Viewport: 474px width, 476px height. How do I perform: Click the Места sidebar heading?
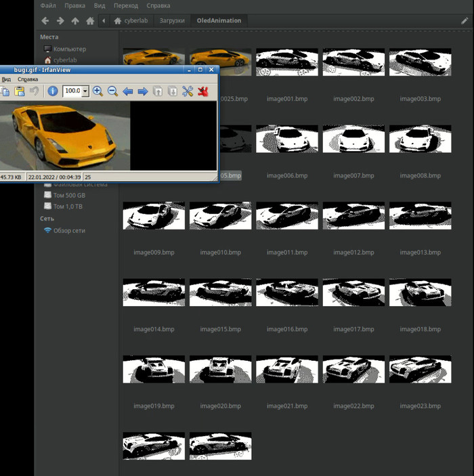pyautogui.click(x=49, y=37)
